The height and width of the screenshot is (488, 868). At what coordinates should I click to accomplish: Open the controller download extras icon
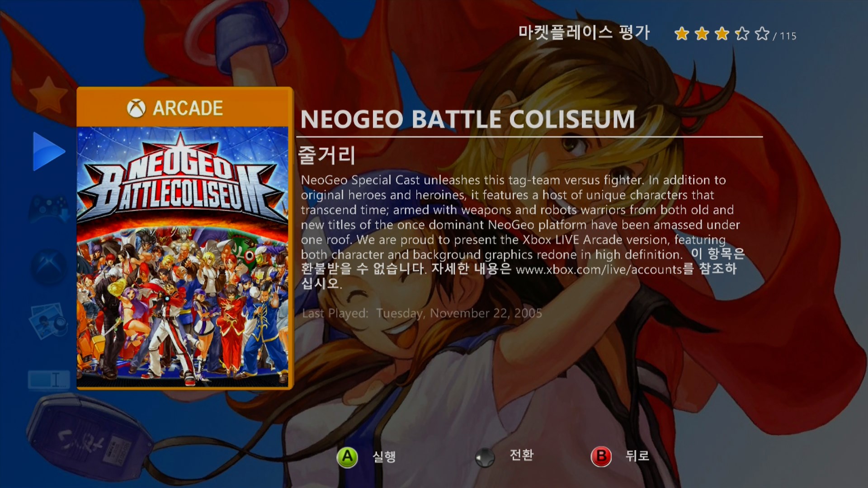49,209
